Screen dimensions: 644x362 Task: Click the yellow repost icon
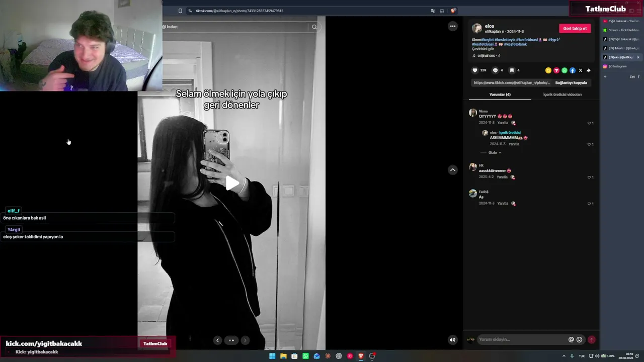[x=548, y=70]
